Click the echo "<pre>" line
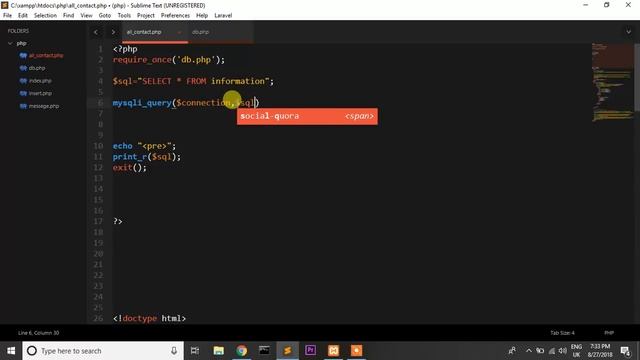Image resolution: width=640 pixels, height=360 pixels. (144, 146)
